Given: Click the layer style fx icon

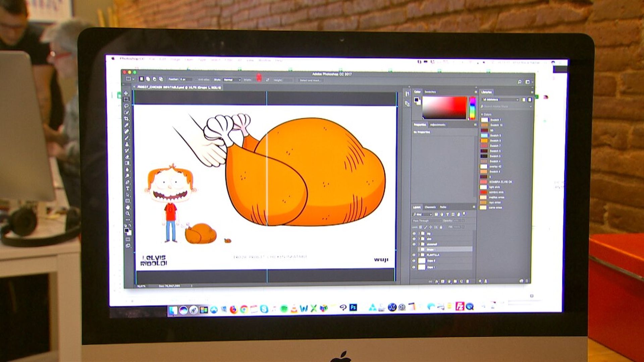Looking at the screenshot, I should coord(437,282).
